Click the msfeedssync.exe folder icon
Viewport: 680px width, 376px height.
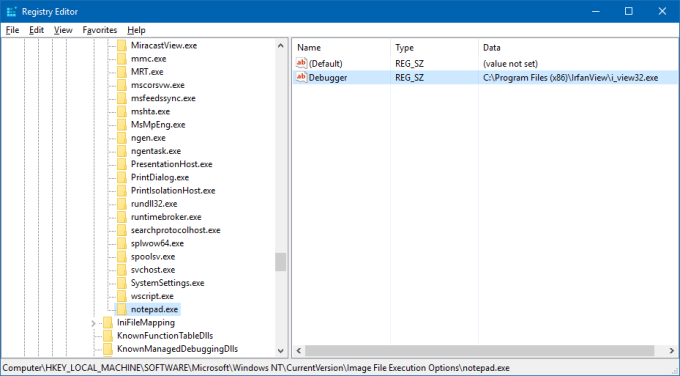pyautogui.click(x=122, y=98)
